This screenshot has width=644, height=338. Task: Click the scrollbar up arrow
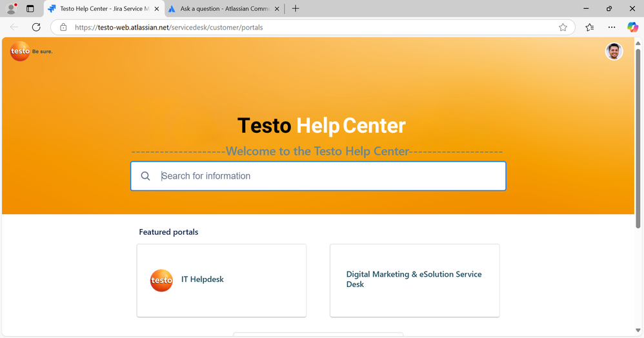638,43
